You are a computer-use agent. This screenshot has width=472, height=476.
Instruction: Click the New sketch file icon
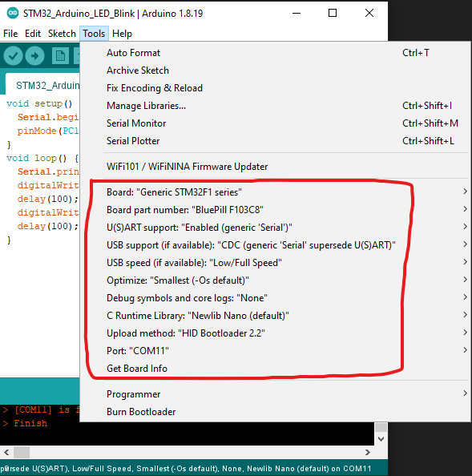60,56
